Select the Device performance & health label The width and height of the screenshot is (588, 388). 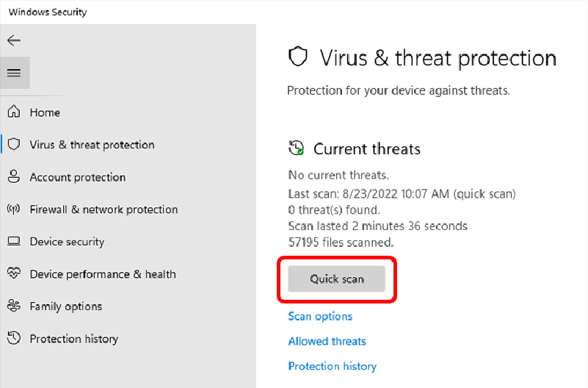(x=103, y=274)
